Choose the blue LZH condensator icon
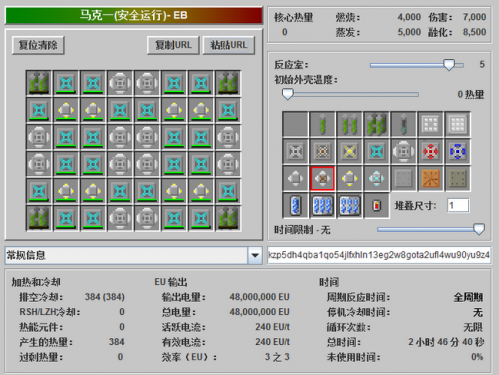This screenshot has height=375, width=499. coord(457,152)
